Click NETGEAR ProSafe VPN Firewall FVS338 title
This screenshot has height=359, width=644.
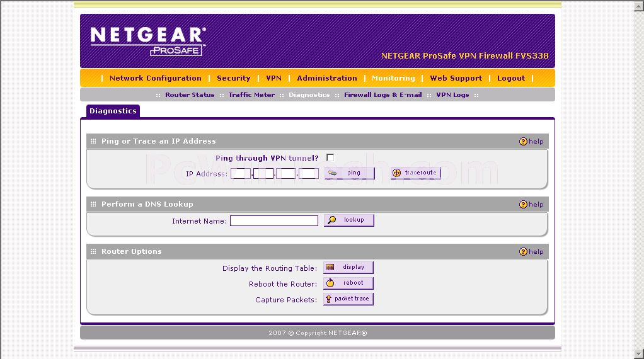coord(464,56)
